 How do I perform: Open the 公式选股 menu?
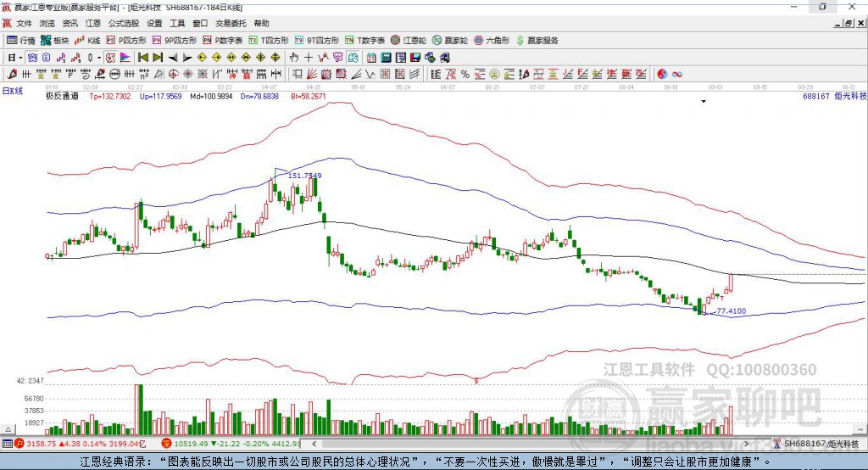point(124,23)
